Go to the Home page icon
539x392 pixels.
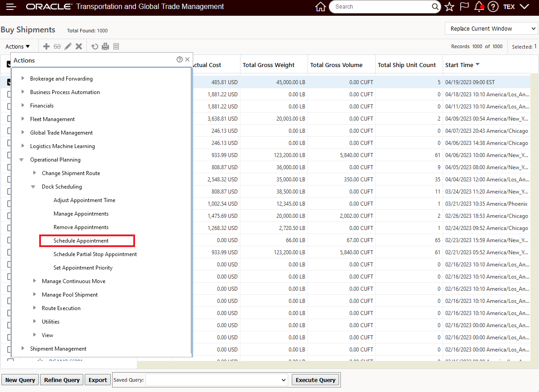[320, 7]
